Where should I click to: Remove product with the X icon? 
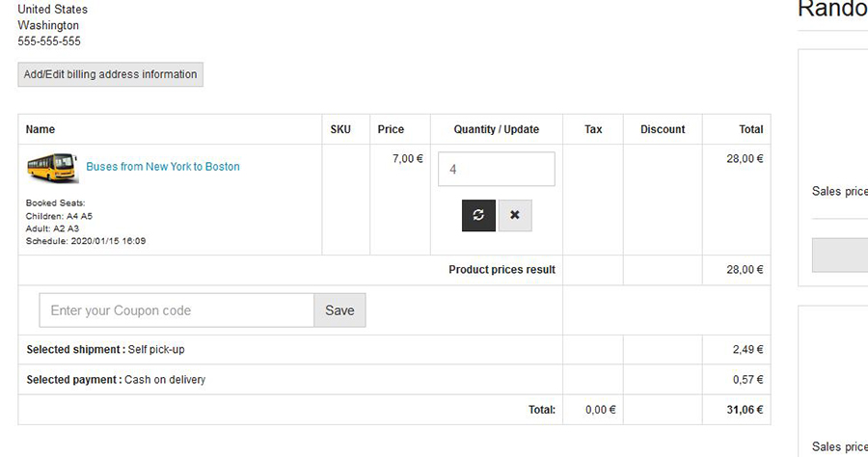pos(515,216)
